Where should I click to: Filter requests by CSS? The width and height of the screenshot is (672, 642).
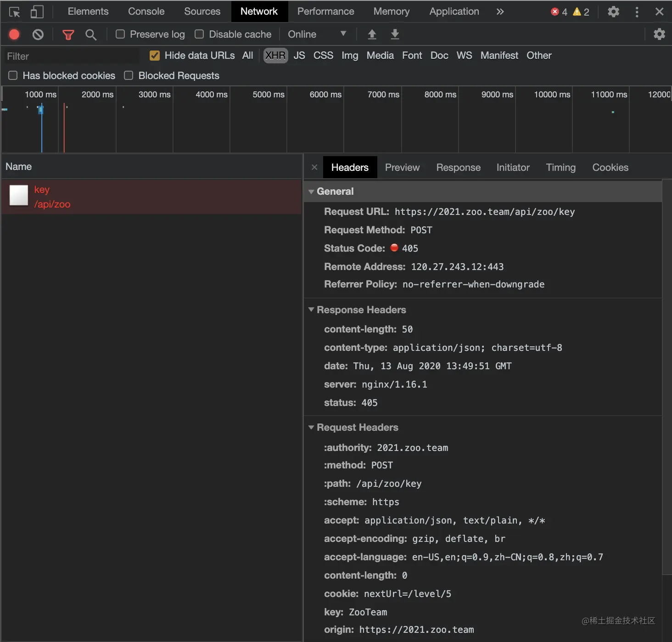(324, 56)
